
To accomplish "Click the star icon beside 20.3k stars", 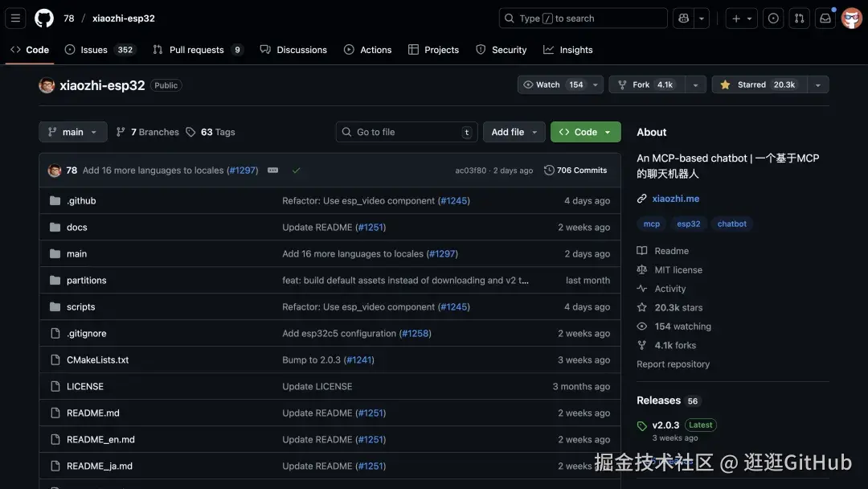I will (x=641, y=307).
